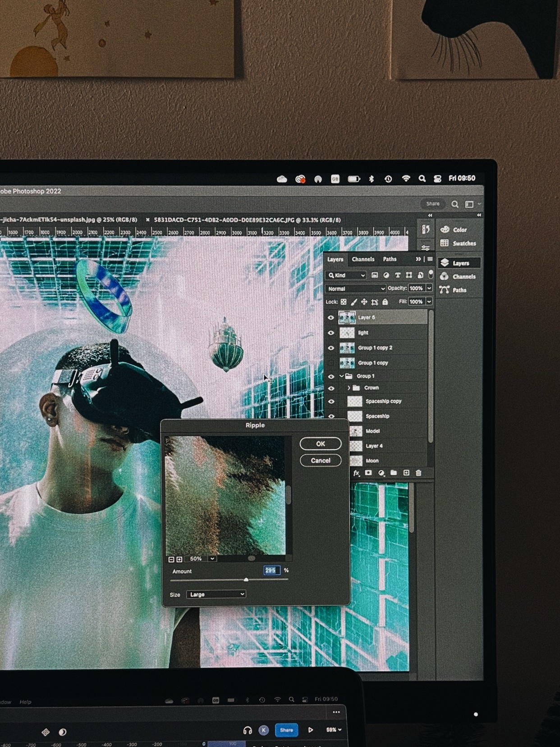Click the Photoshop search magnifier icon
Screen dimensions: 560x747
click(455, 204)
